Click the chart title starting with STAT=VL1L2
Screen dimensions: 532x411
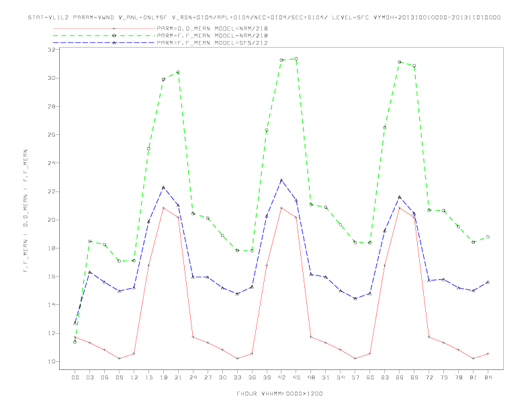pos(264,17)
